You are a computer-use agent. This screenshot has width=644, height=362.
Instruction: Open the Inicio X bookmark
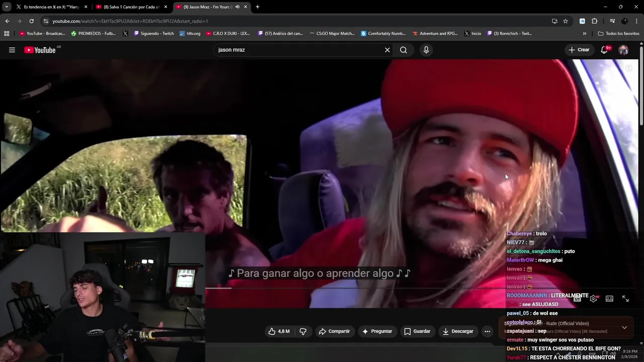coord(472,34)
